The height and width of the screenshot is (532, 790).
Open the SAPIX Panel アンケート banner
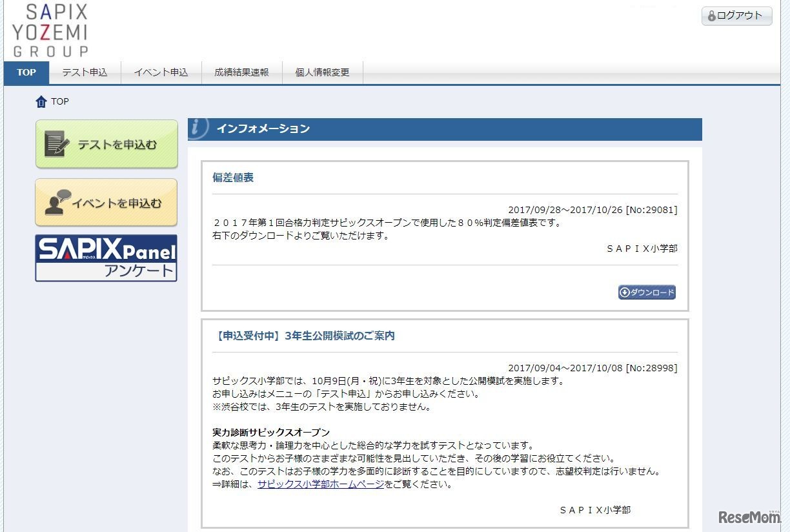coord(105,258)
